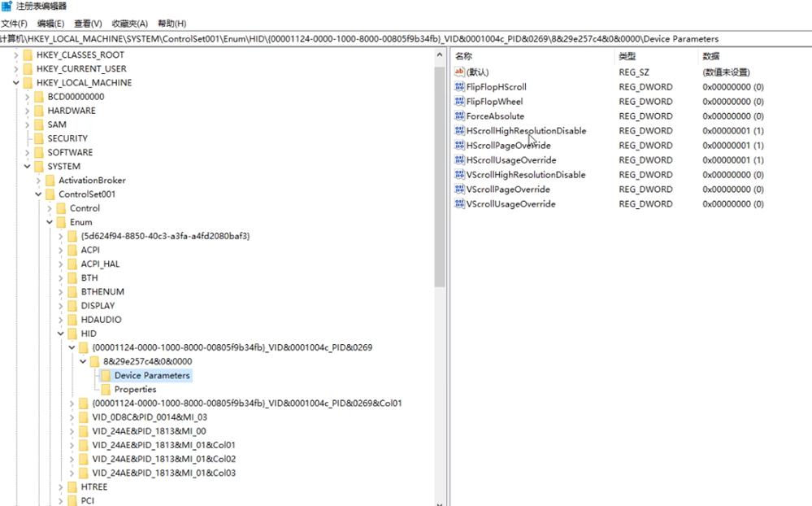Expand the SOFTWARE key arrow

point(28,153)
